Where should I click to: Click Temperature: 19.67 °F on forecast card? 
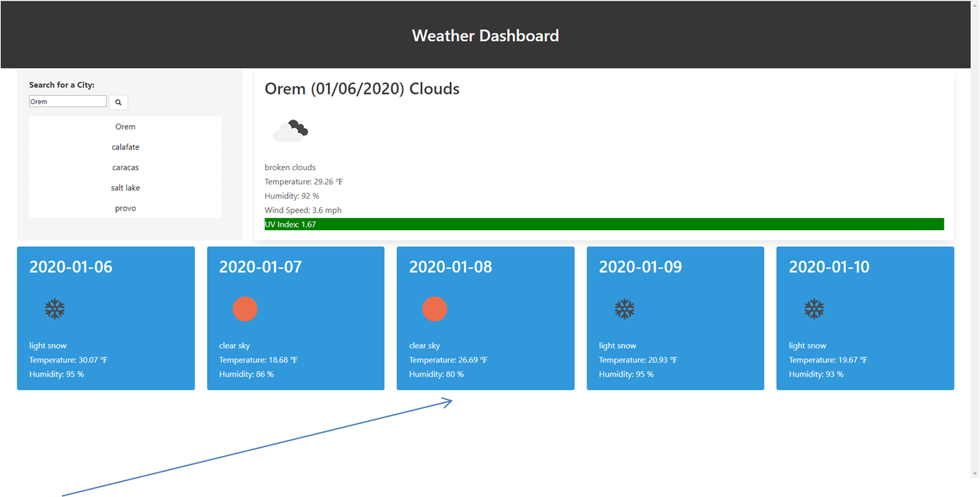(828, 360)
